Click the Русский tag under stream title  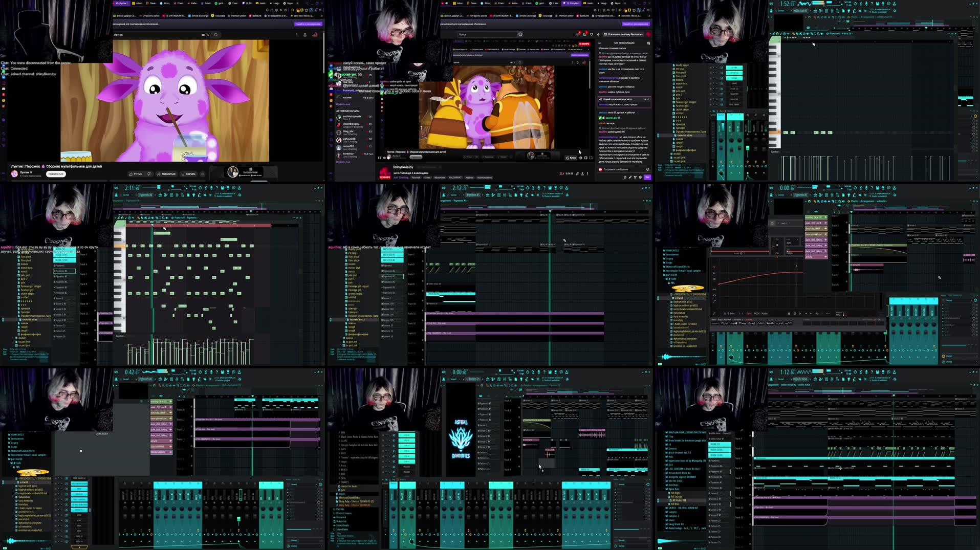[x=416, y=178]
